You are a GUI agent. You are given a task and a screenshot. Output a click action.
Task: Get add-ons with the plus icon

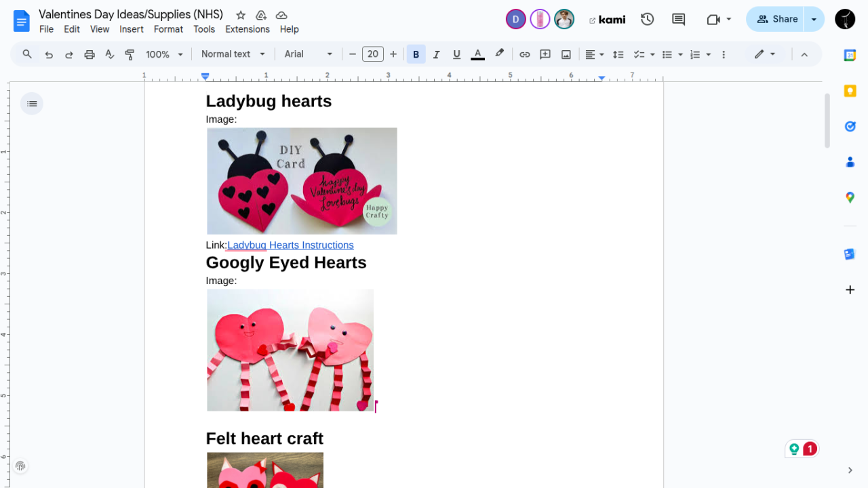tap(850, 290)
